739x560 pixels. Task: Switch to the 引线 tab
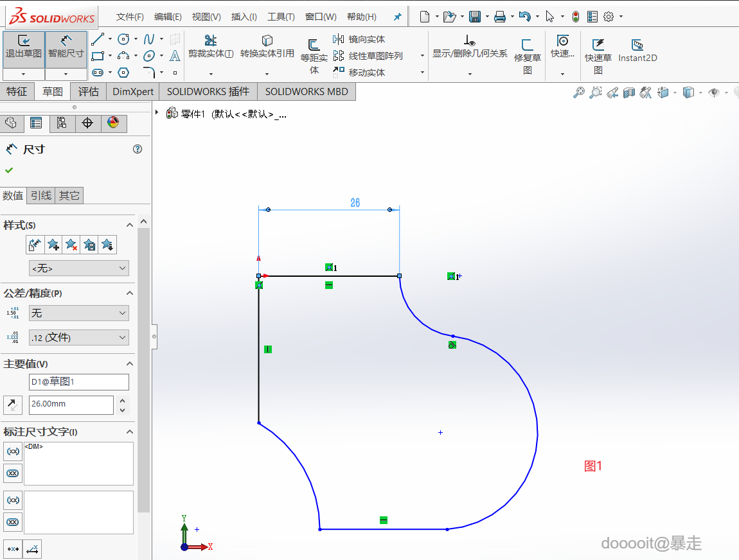click(41, 195)
